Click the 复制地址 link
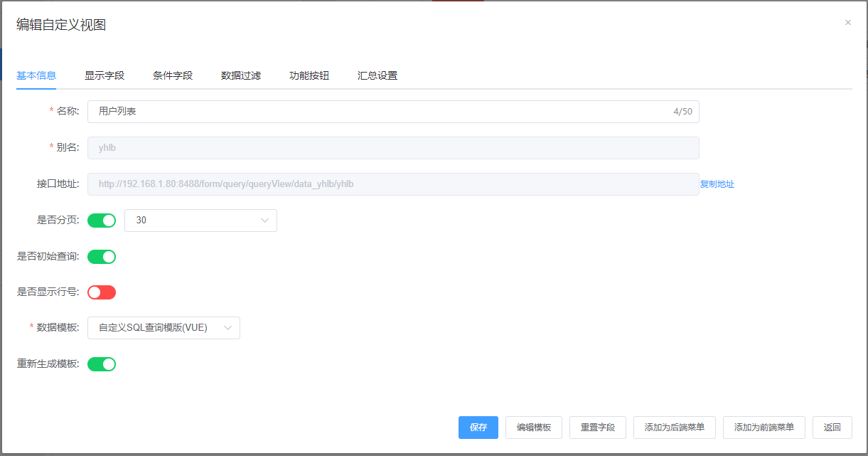This screenshot has width=868, height=456. [717, 184]
